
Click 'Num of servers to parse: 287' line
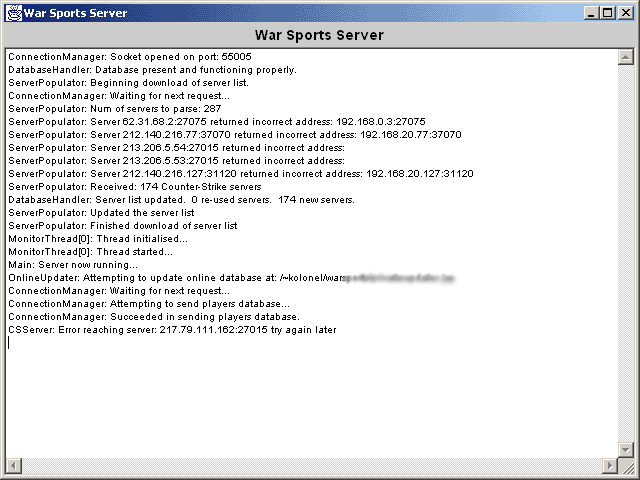point(115,109)
